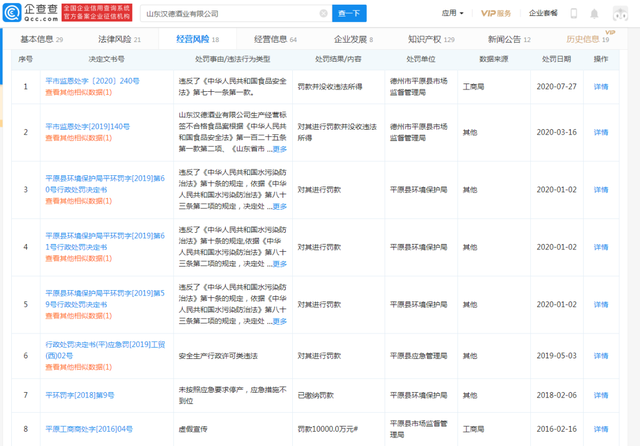Expand the 应用 dropdown menu
640x446 pixels.
coord(452,13)
